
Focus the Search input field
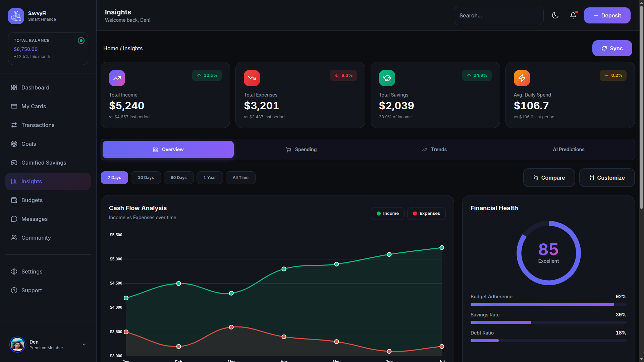coord(498,15)
